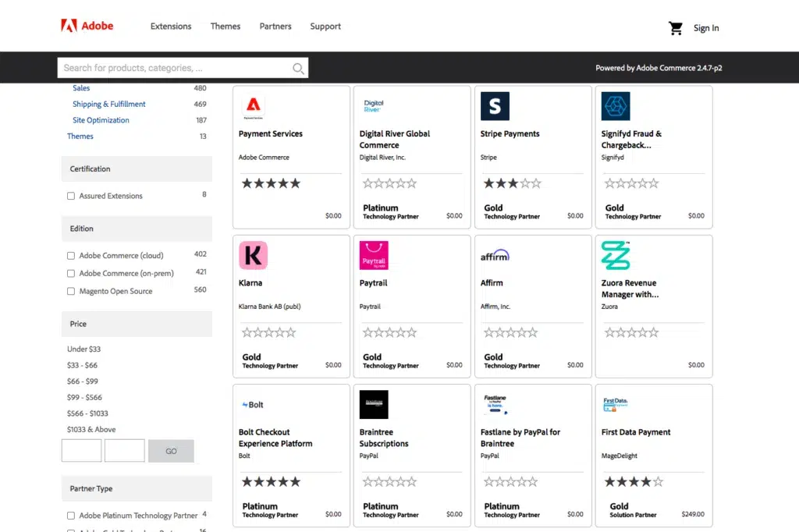
Task: Open the shopping cart icon
Action: 676,28
